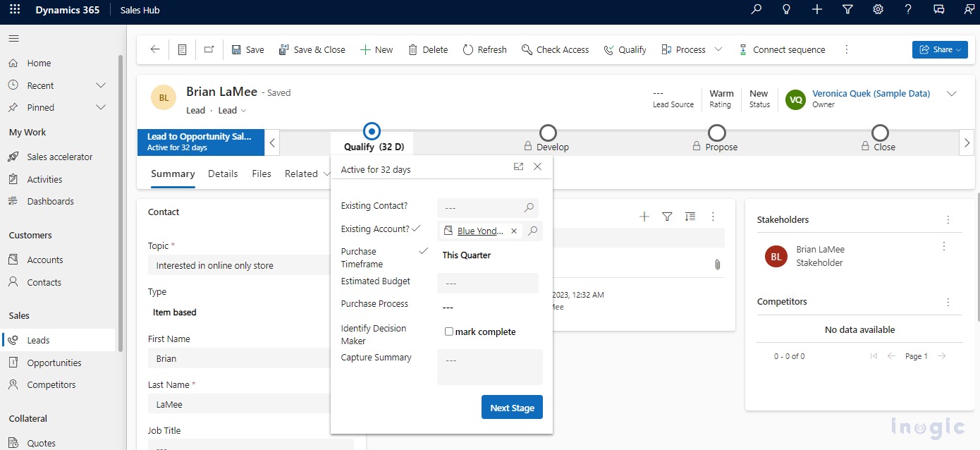Click the Next Stage button
Screen dimensions: 980x450
512,407
